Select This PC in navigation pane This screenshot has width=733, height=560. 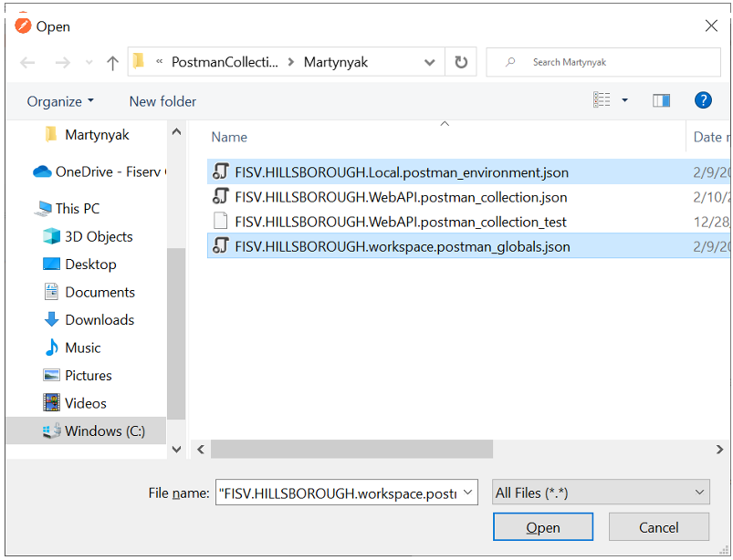[x=68, y=208]
